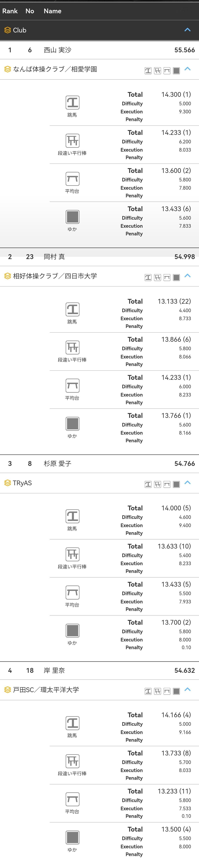Click small balance beam icon for 杉原 愛子

point(167,484)
